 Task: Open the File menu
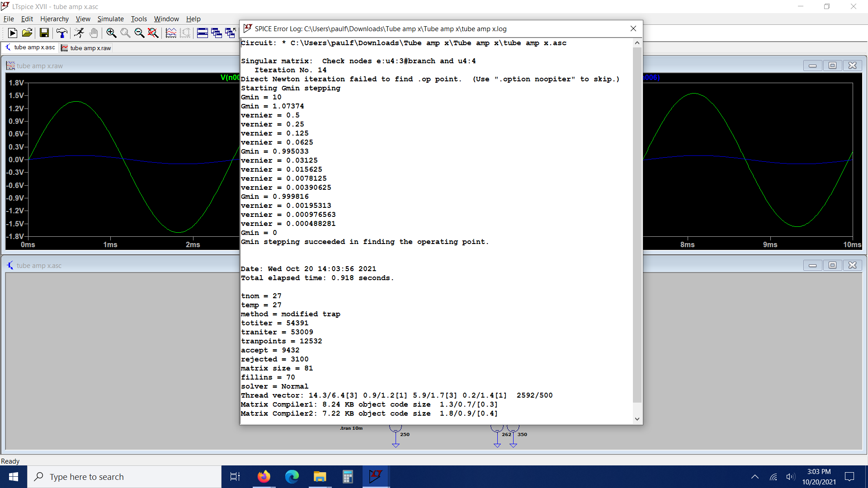pyautogui.click(x=9, y=19)
